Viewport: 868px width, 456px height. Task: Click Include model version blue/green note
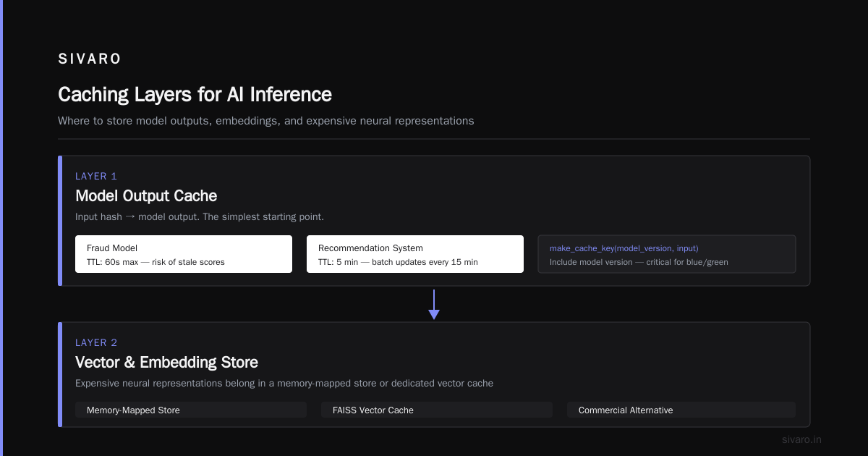(x=639, y=262)
